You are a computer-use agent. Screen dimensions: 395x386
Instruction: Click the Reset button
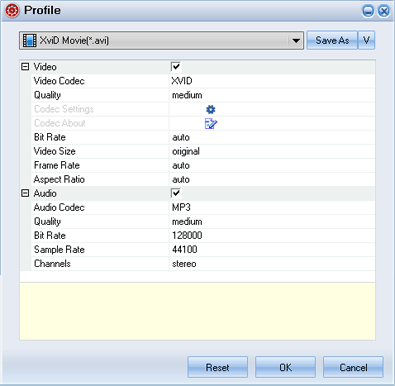pos(217,367)
